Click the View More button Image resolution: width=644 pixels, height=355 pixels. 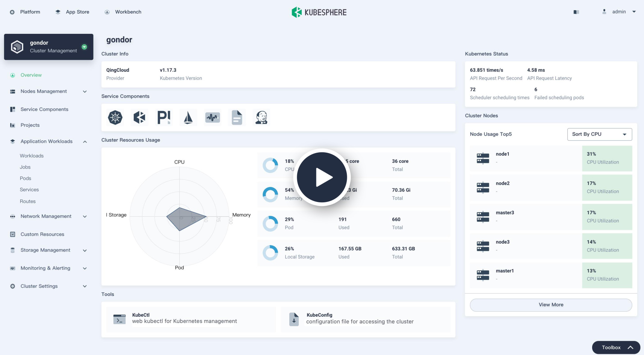[551, 305]
